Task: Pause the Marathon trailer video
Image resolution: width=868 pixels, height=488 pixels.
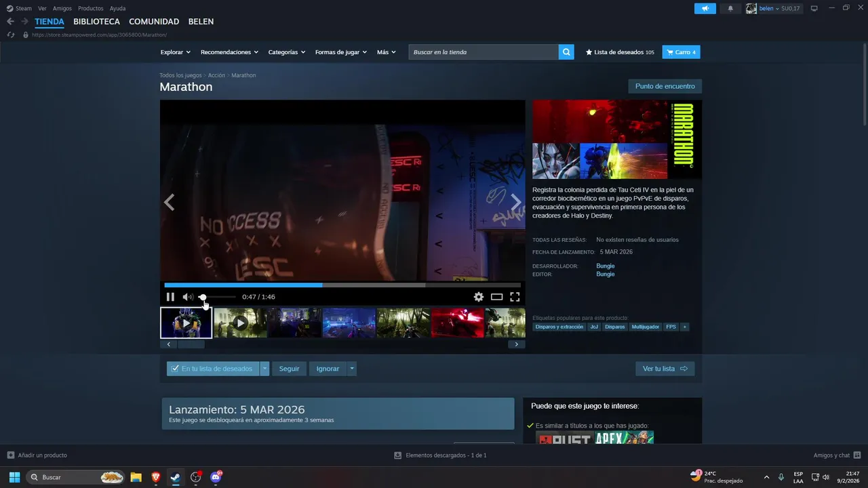Action: pyautogui.click(x=170, y=297)
